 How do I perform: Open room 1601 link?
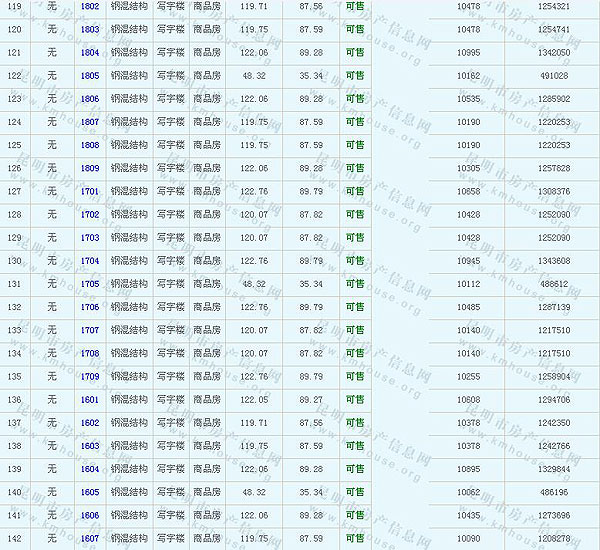[x=90, y=399]
